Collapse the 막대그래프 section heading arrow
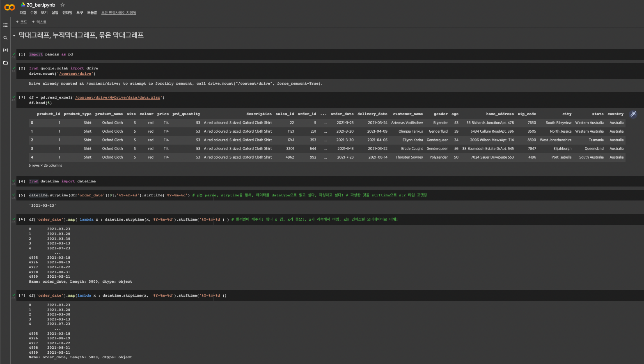The image size is (644, 364). click(14, 36)
